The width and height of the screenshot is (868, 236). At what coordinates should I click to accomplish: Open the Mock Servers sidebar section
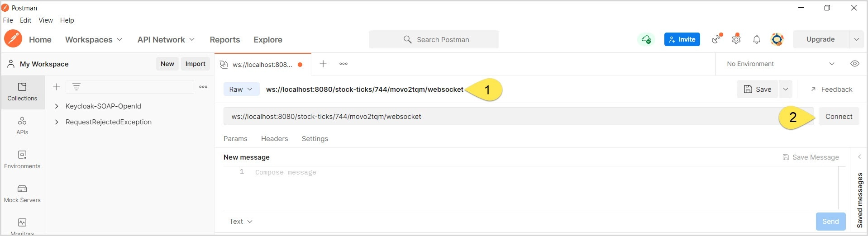pos(22,194)
